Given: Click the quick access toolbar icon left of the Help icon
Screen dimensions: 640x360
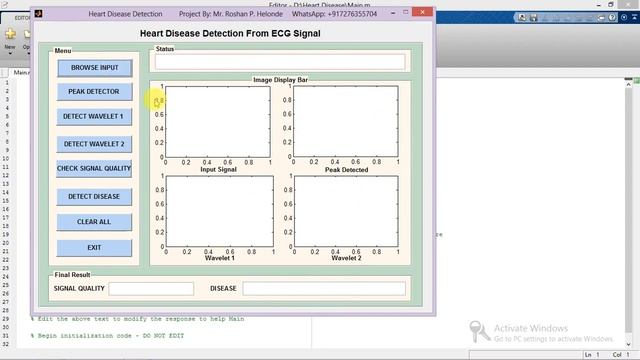Looking at the screenshot, I should tap(601, 18).
